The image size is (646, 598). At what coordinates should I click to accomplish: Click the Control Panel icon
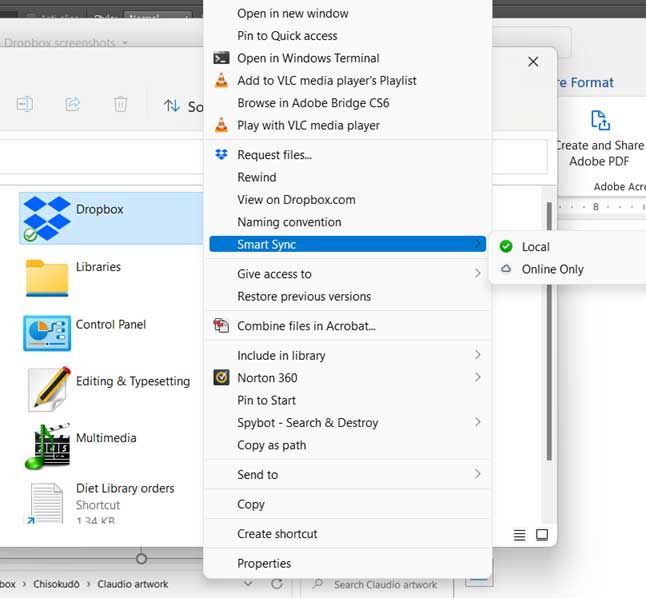coord(47,333)
